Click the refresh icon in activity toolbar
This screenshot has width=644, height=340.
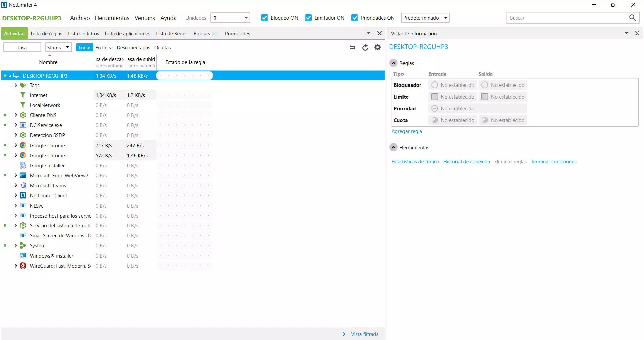pos(365,47)
